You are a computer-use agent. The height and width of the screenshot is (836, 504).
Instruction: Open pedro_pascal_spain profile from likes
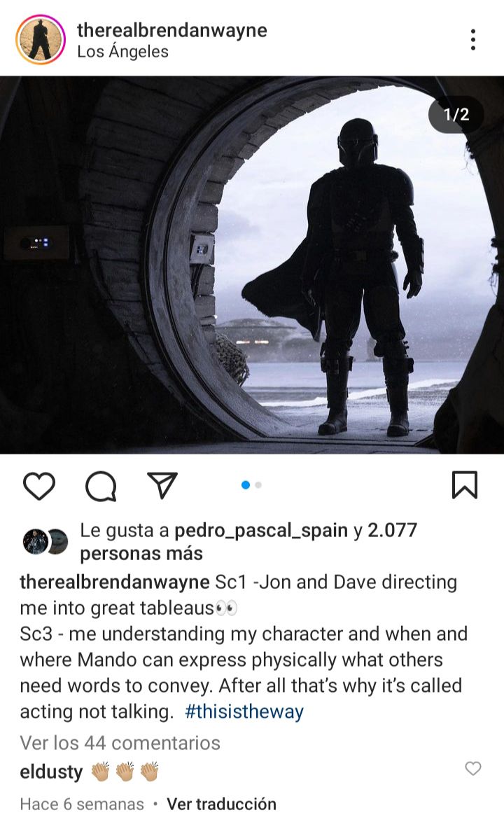(x=261, y=531)
